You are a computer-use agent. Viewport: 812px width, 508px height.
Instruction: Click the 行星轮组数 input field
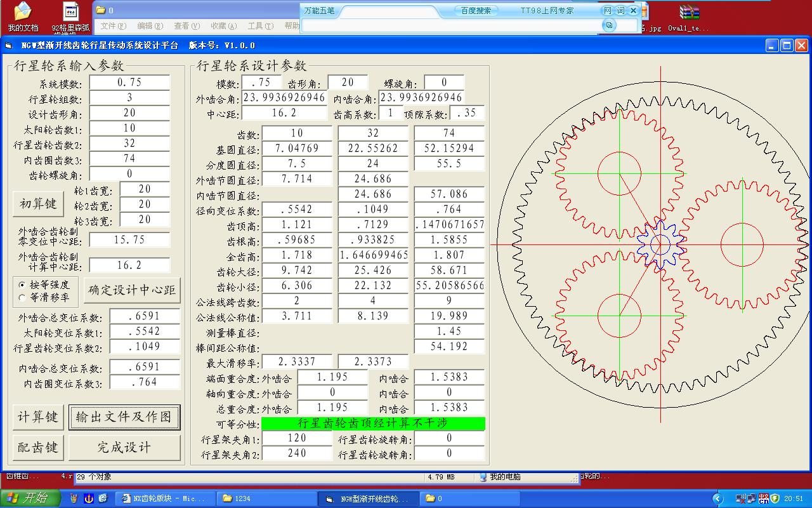pos(129,98)
